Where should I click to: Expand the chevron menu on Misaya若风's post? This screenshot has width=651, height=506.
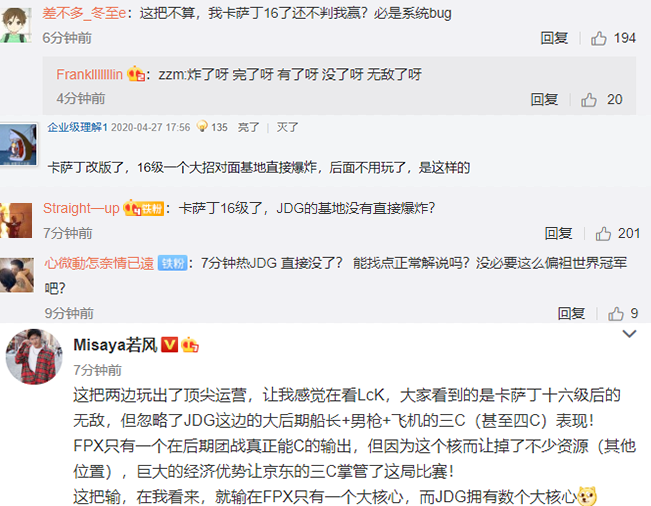point(629,334)
